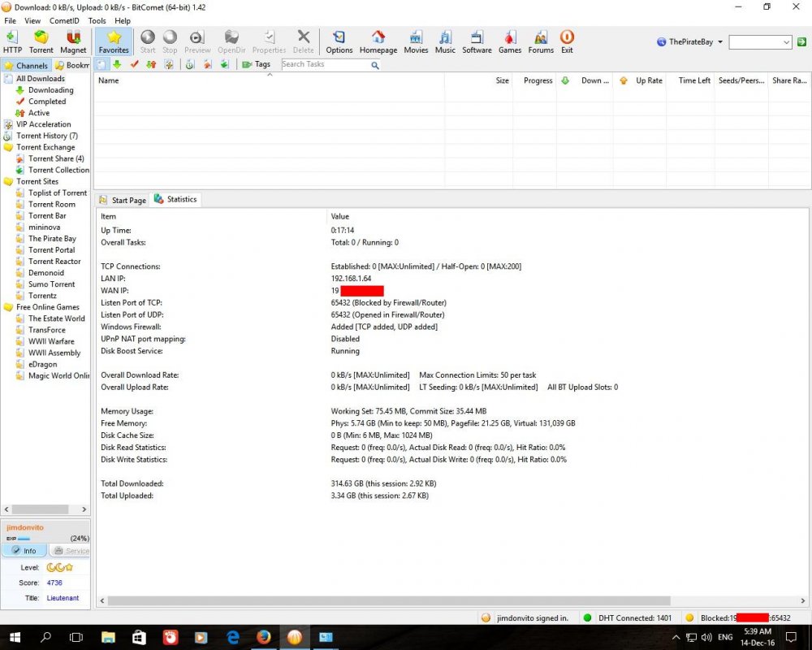Click the Blocked yellow status indicator
The image size is (812, 650).
[x=689, y=617]
